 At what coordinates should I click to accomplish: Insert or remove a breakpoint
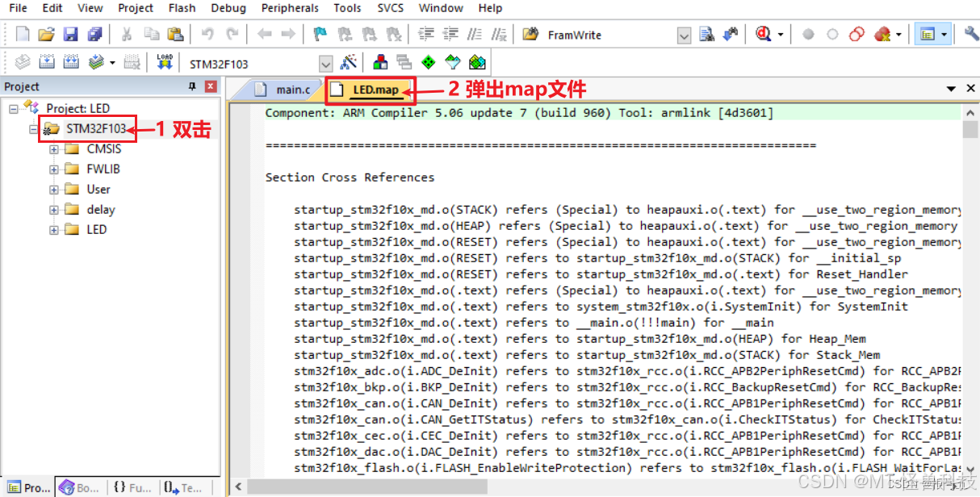coord(810,34)
